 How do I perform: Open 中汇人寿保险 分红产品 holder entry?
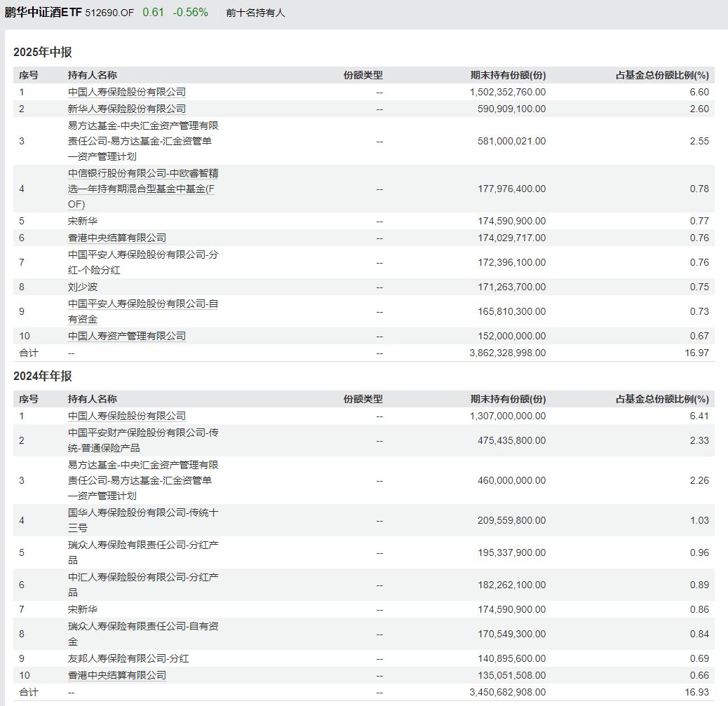142,585
